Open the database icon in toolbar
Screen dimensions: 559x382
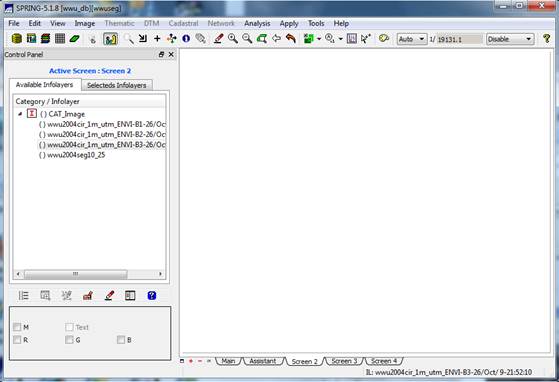coord(16,38)
